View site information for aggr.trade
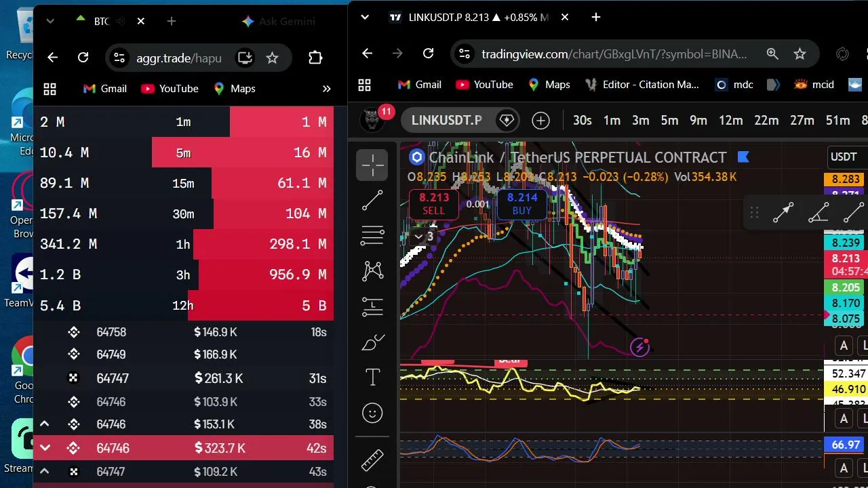 pyautogui.click(x=119, y=58)
